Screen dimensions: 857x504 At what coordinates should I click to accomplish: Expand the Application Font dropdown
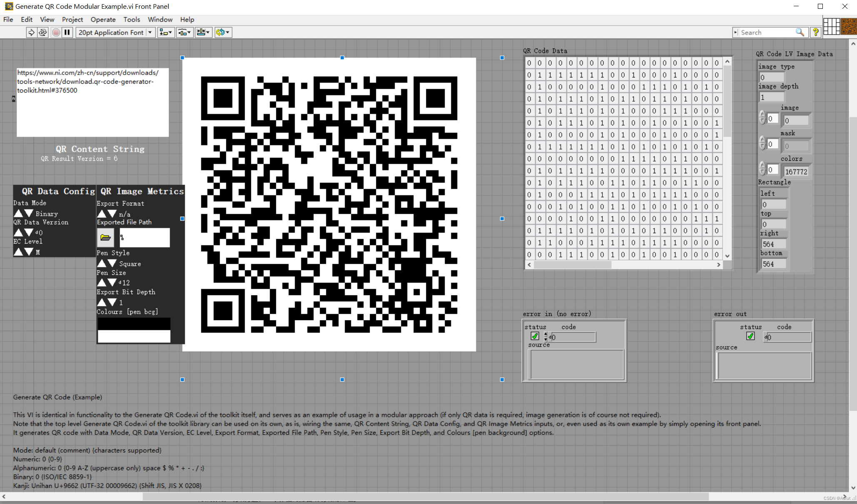click(x=150, y=32)
